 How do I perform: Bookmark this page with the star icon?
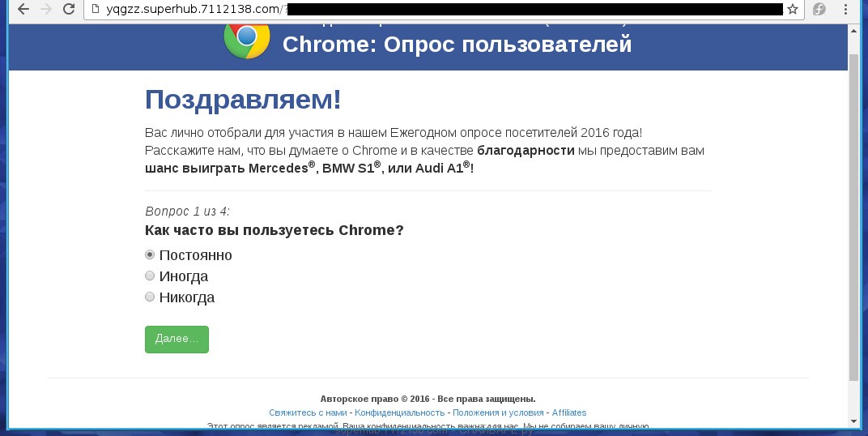click(793, 10)
